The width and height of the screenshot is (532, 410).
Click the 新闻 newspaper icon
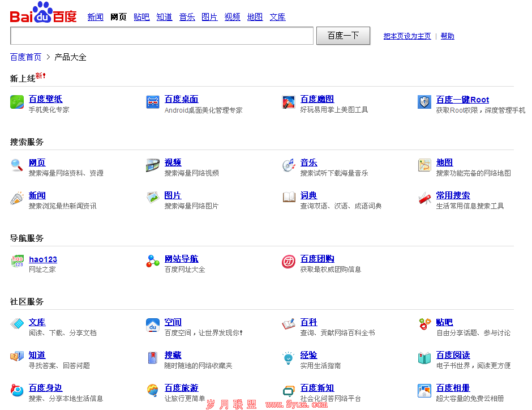click(17, 198)
